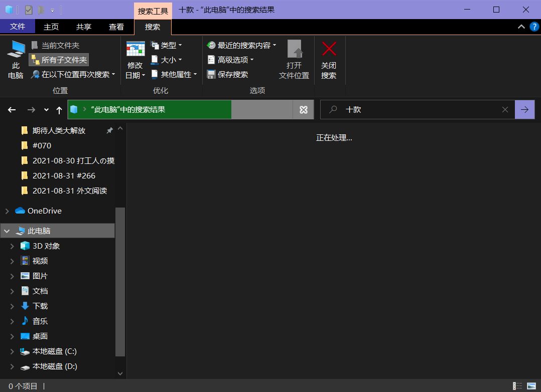The width and height of the screenshot is (541, 392).
Task: Open 大小 filter dropdown
Action: tap(166, 60)
